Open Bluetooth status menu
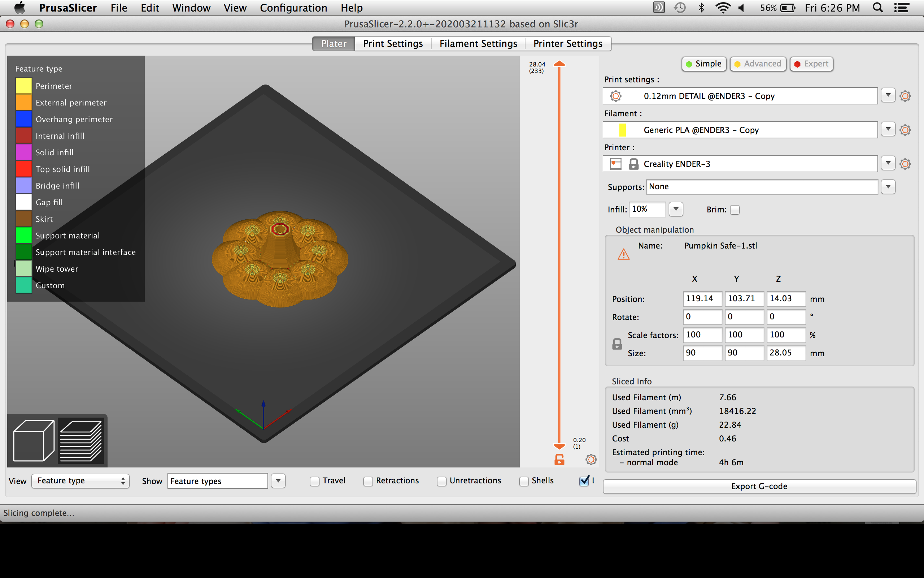This screenshot has width=924, height=578. tap(701, 8)
